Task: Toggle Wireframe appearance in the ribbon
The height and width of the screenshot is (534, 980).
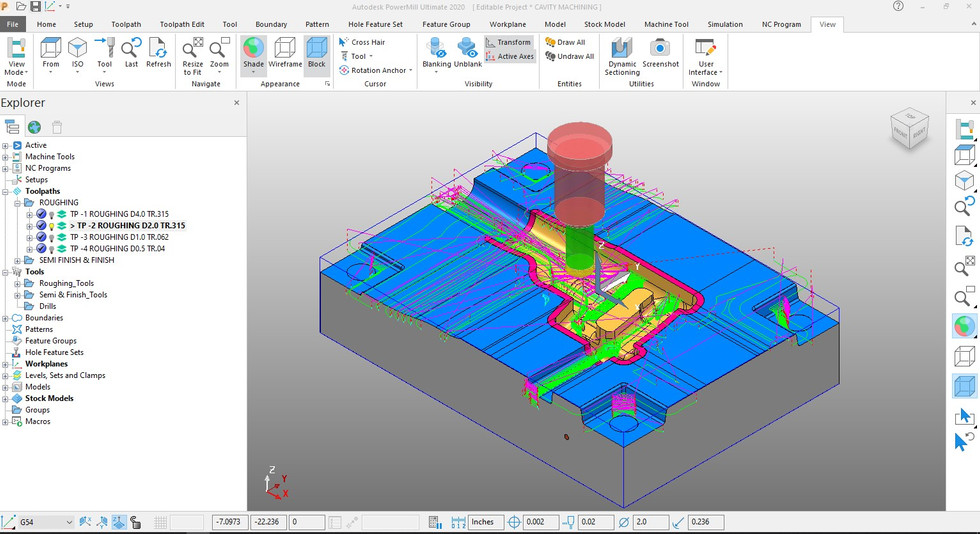Action: point(285,53)
